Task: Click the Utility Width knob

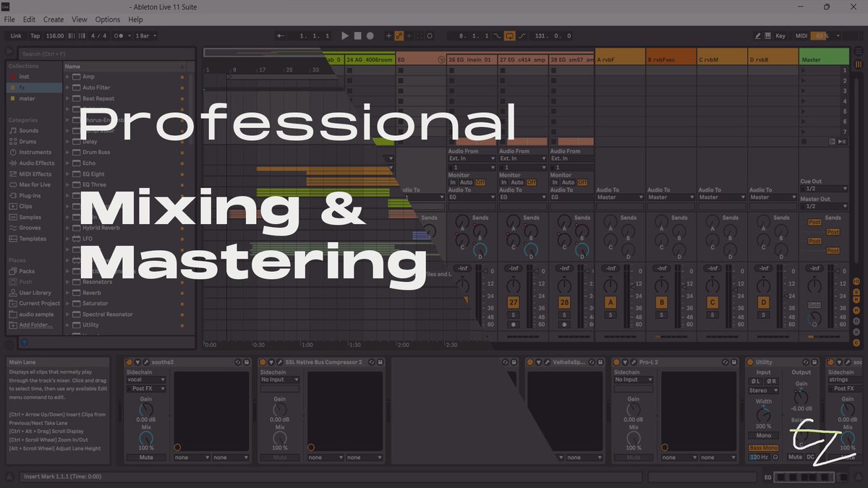Action: tap(763, 414)
